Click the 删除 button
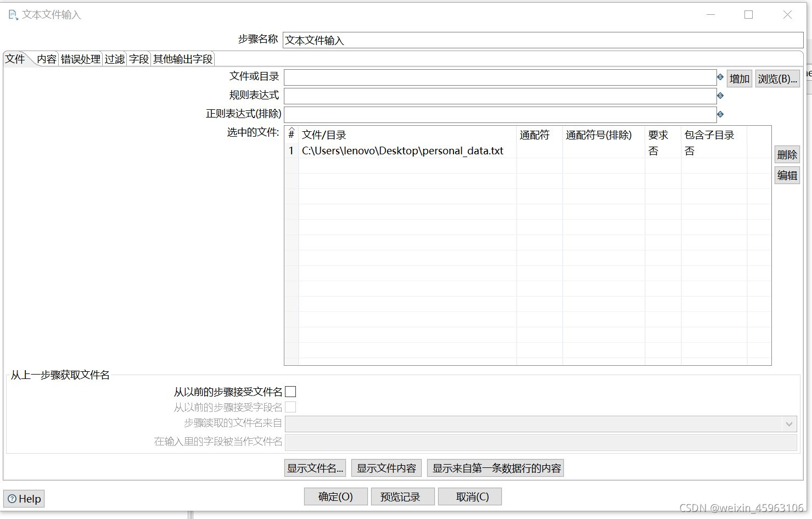Viewport: 812px width, 519px height. point(787,155)
